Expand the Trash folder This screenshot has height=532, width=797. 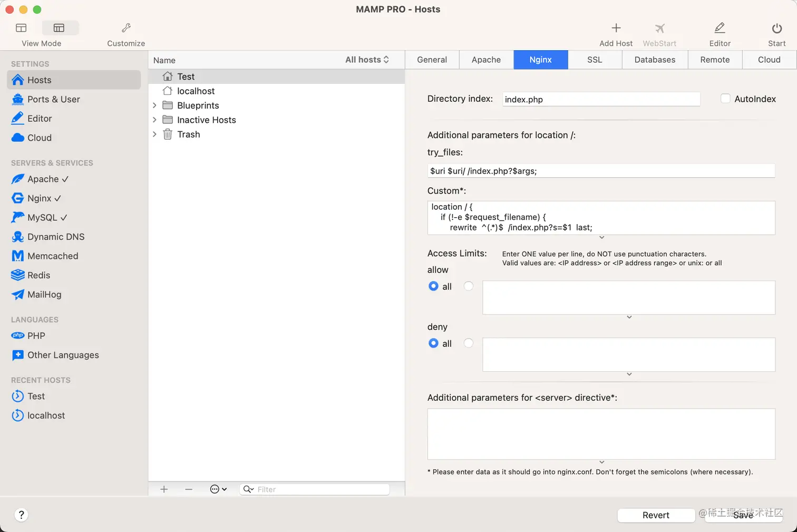pyautogui.click(x=154, y=134)
